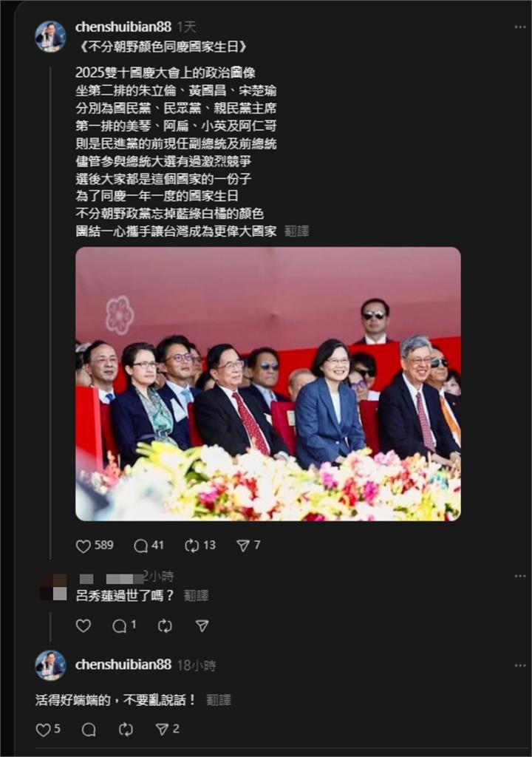Open comments on the 41-reply post
Viewport: 532px width, 757px height.
coord(140,546)
